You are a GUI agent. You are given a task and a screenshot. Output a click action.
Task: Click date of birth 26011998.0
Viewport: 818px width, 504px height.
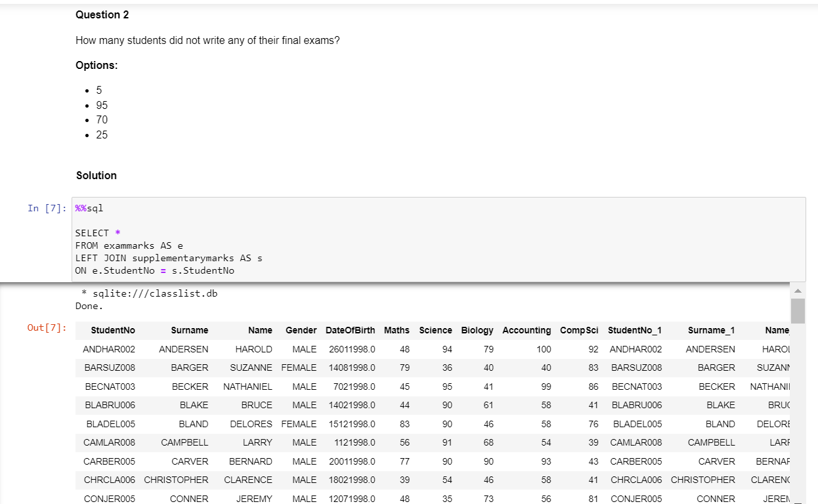tap(353, 349)
